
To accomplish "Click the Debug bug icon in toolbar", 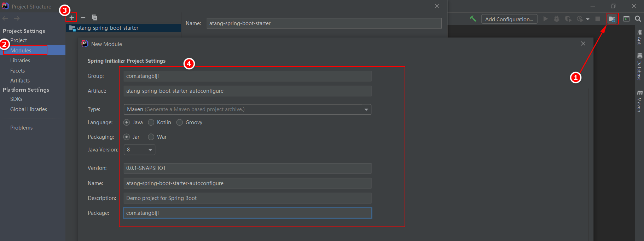I will pyautogui.click(x=557, y=19).
